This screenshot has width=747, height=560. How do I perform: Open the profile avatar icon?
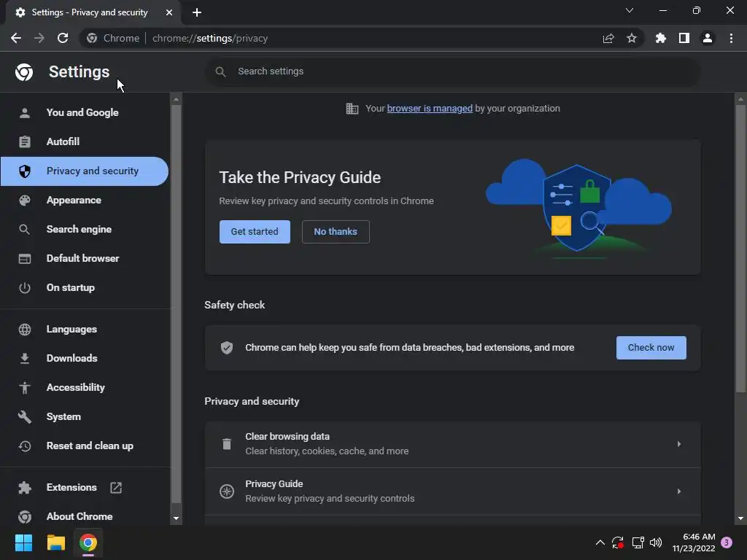point(708,38)
